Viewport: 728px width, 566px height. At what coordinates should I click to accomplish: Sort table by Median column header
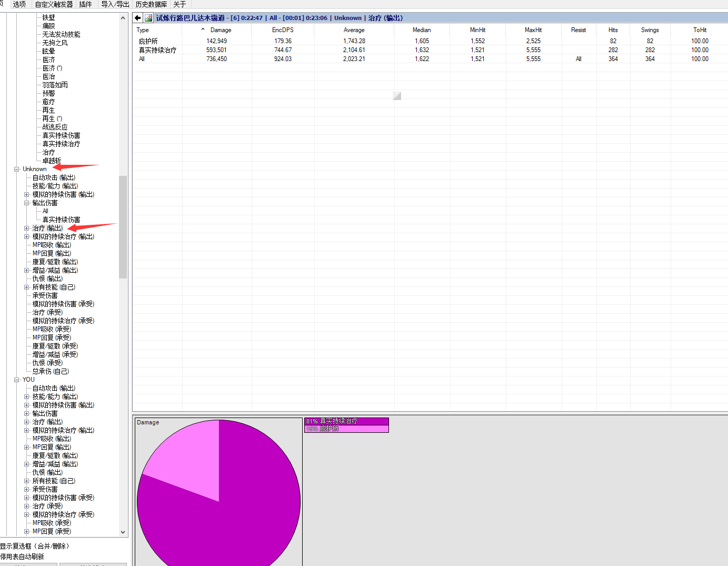click(x=422, y=30)
